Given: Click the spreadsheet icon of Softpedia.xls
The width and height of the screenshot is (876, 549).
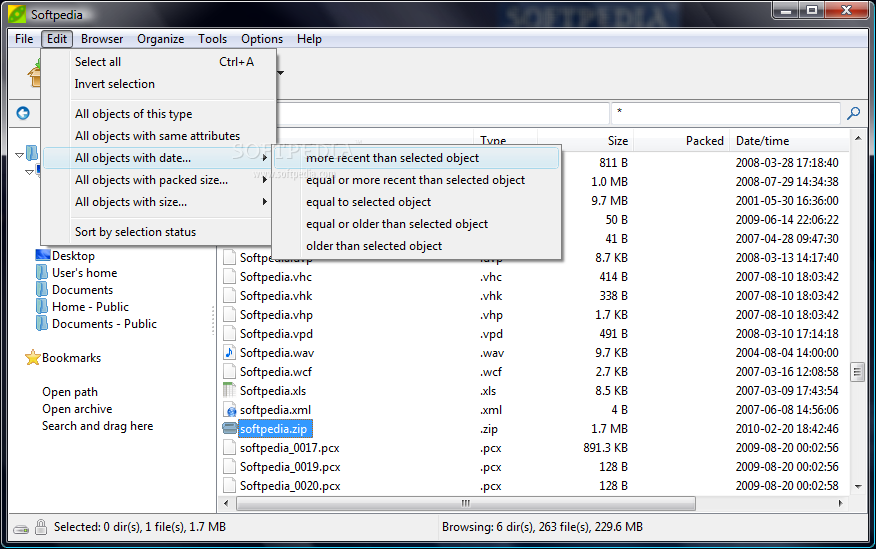Looking at the screenshot, I should point(229,390).
